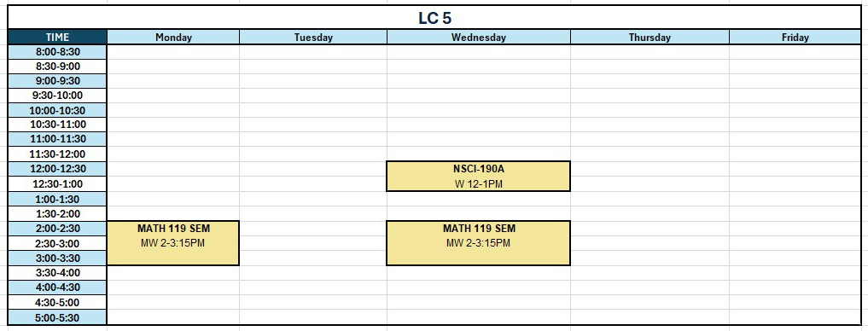Select the 9:30-10:00 time cell
This screenshot has height=331, width=868.
coord(57,96)
